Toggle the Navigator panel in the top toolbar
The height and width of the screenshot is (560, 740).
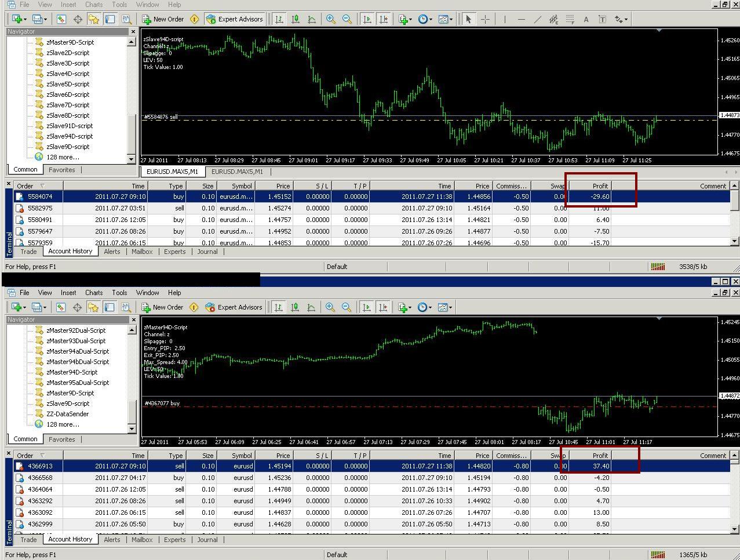[94, 19]
